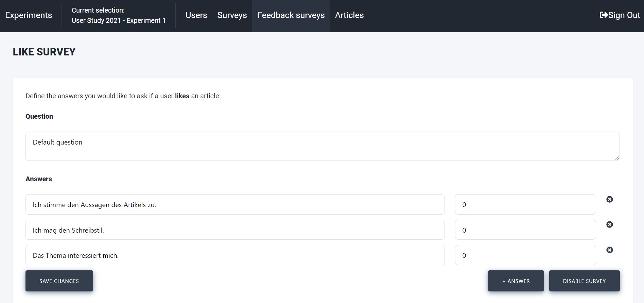644x303 pixels.
Task: Edit the 'Ich mag den Schreibstil' answer field
Action: pyautogui.click(x=235, y=230)
